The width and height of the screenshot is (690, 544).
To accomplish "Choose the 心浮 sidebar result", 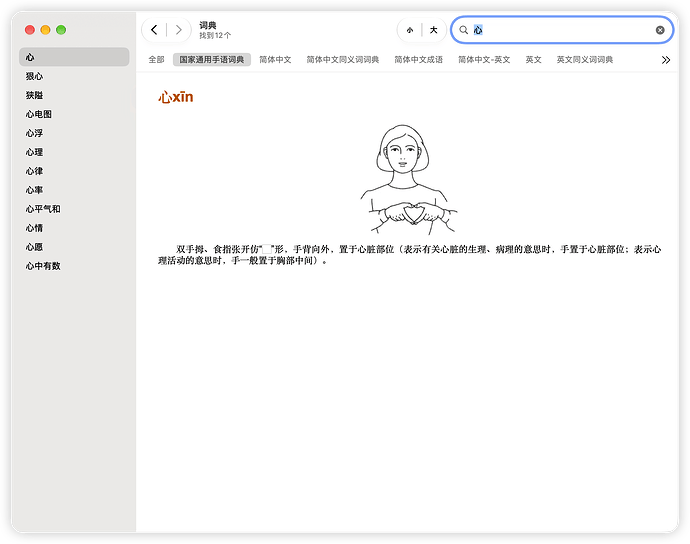I will (x=74, y=133).
